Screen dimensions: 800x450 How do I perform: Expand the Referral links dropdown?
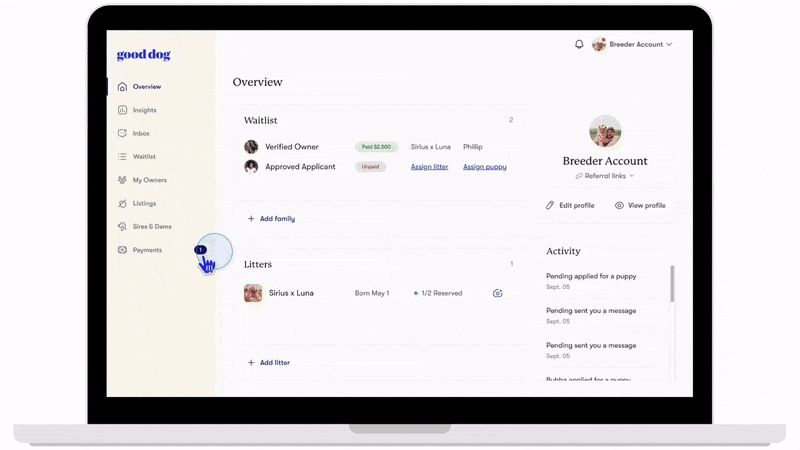(x=605, y=176)
